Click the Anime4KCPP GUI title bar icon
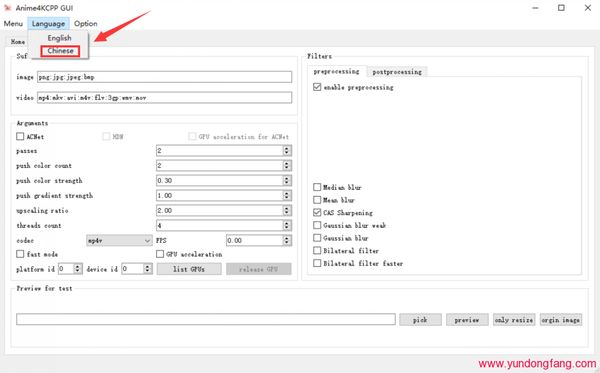This screenshot has width=600, height=373. pyautogui.click(x=7, y=8)
